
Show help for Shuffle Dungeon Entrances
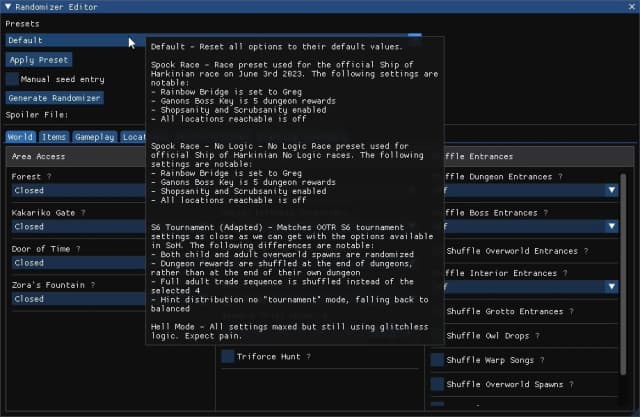(x=560, y=176)
